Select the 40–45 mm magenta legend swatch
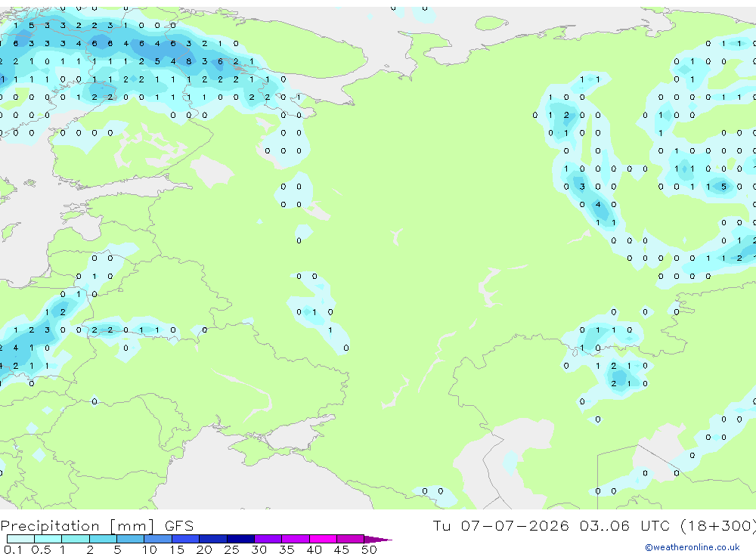 click(323, 539)
